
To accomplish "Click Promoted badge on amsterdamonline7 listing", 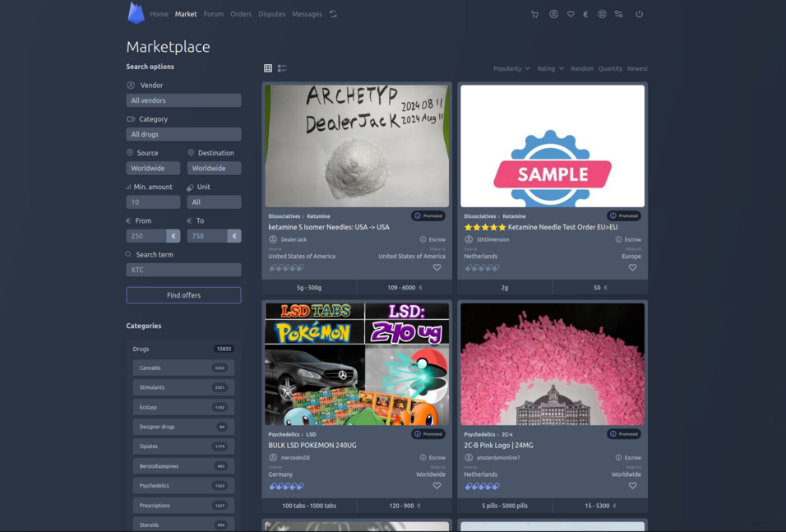I will tap(624, 434).
